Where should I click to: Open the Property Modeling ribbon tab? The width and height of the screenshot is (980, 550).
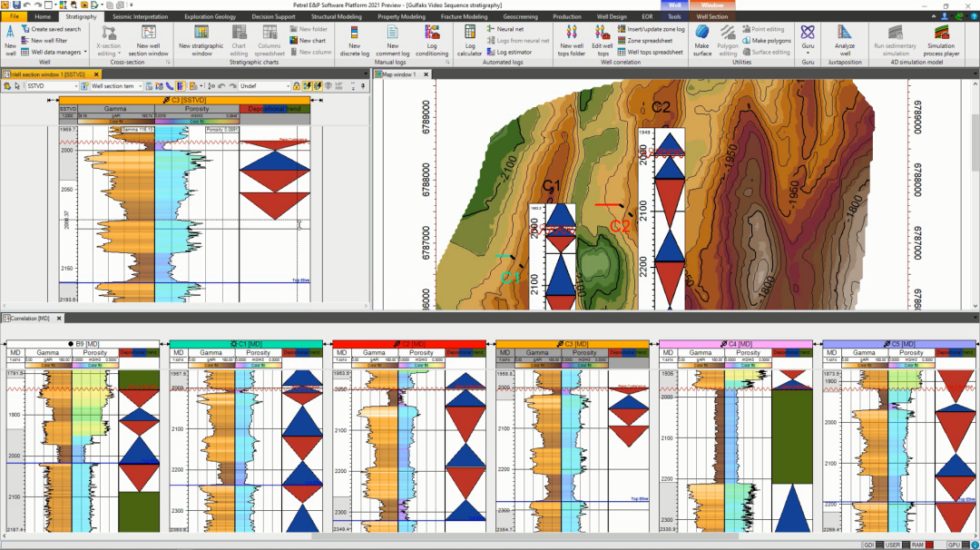[x=401, y=16]
